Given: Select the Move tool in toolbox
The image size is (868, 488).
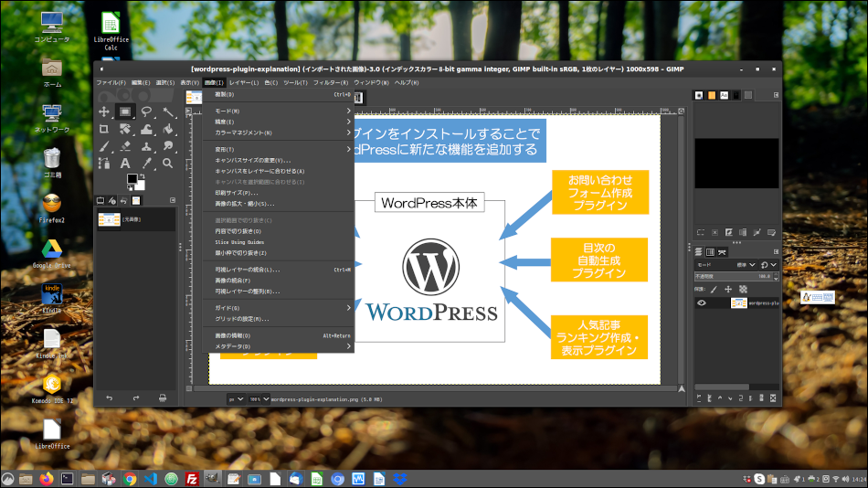Looking at the screenshot, I should [x=103, y=111].
